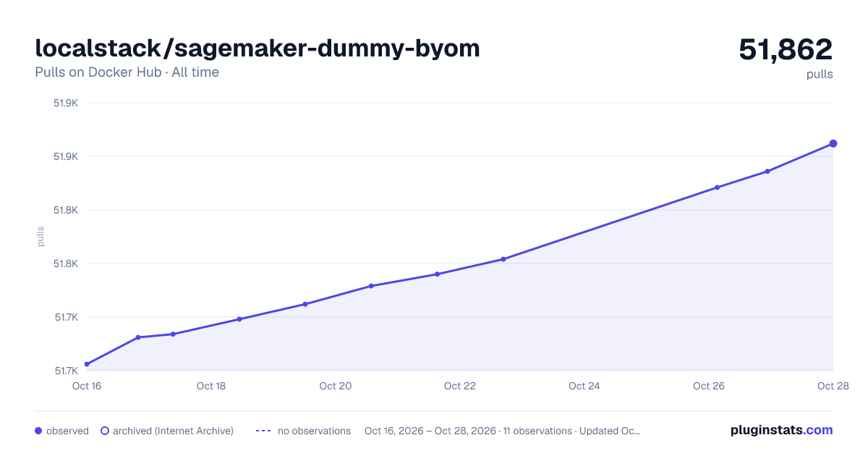Image resolution: width=868 pixels, height=456 pixels.
Task: Click the Oct 28 x-axis label
Action: pos(833,386)
